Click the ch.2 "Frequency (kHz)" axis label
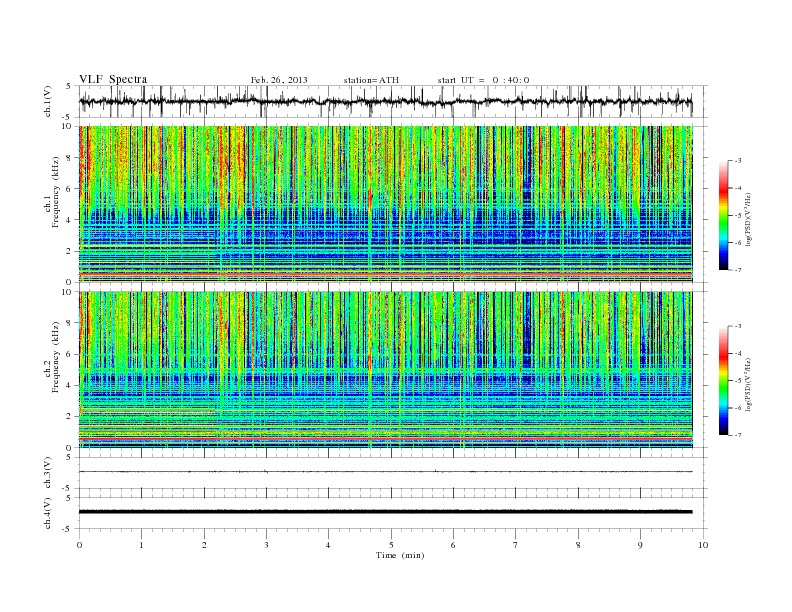The image size is (792, 612). point(56,358)
